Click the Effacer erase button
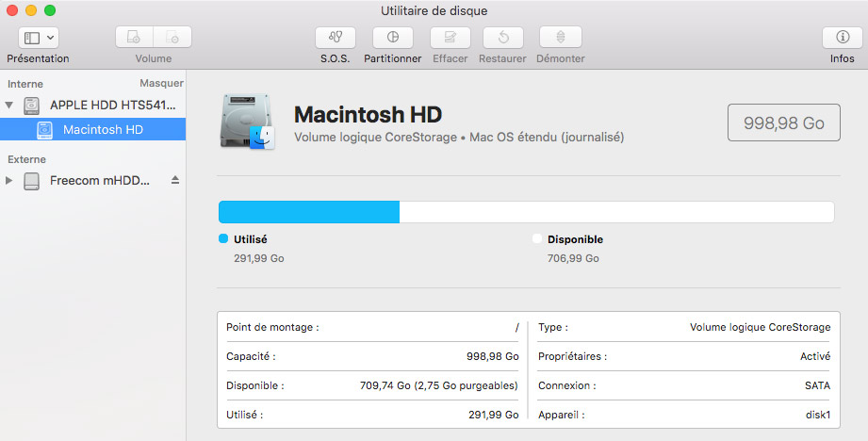Screen dimensions: 868x441 (450, 37)
